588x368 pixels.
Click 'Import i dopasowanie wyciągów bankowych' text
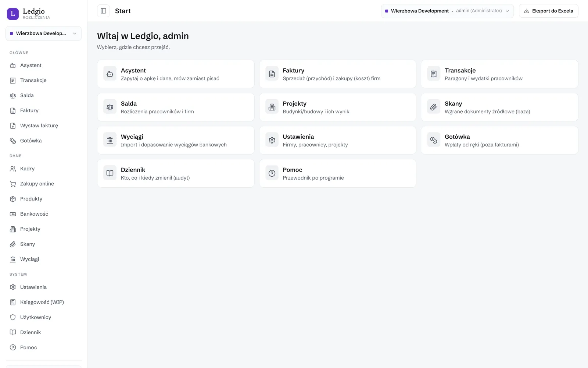click(174, 145)
